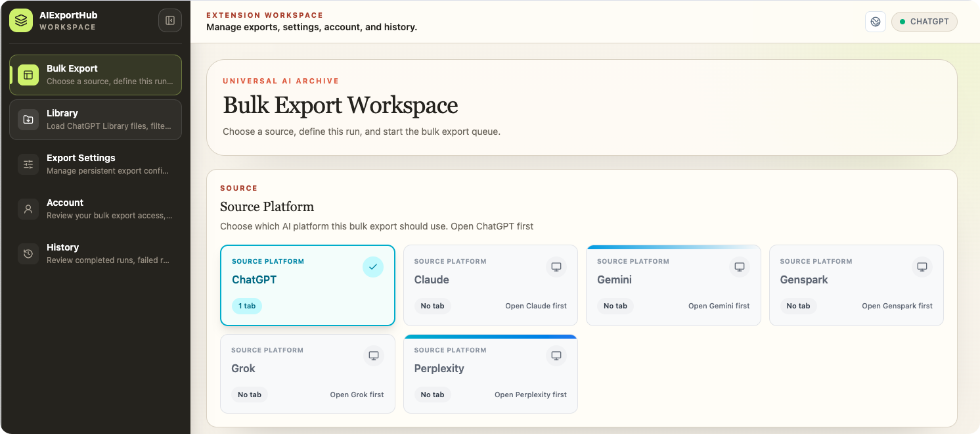
Task: Open the Account sidebar section
Action: click(x=95, y=209)
